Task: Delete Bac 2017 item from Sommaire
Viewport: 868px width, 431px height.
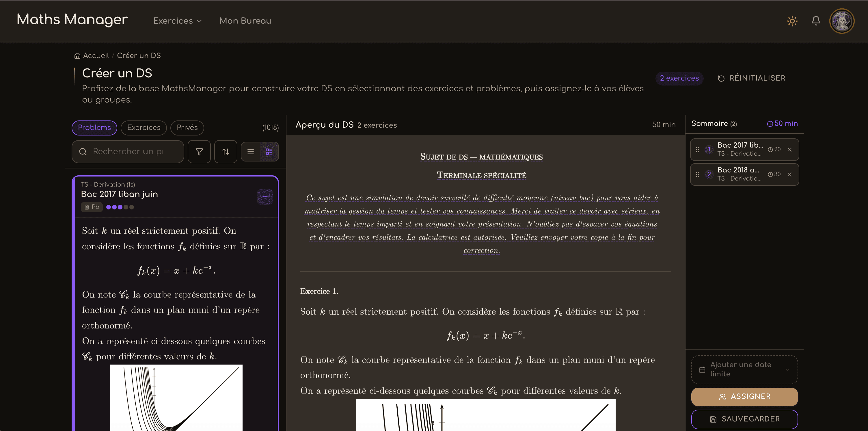Action: 789,150
